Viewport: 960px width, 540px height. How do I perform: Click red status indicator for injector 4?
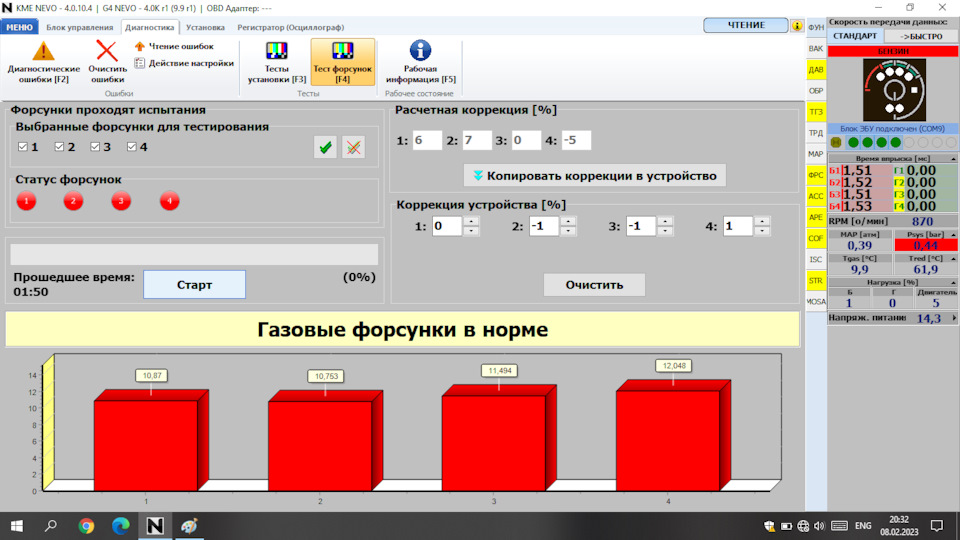click(x=170, y=201)
